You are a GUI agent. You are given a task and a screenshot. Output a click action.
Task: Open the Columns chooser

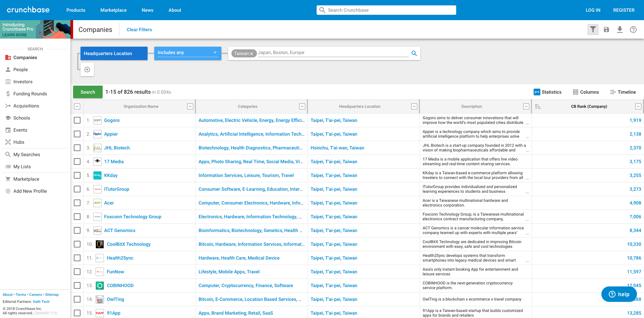tap(586, 92)
